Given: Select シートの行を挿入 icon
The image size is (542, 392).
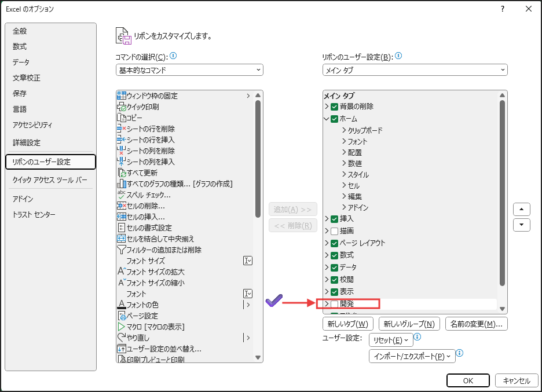Looking at the screenshot, I should click(122, 140).
